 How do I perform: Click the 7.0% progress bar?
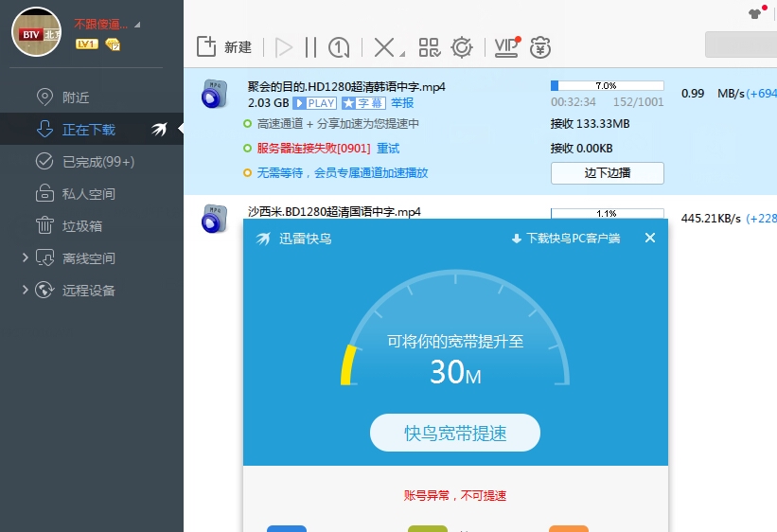click(x=607, y=86)
